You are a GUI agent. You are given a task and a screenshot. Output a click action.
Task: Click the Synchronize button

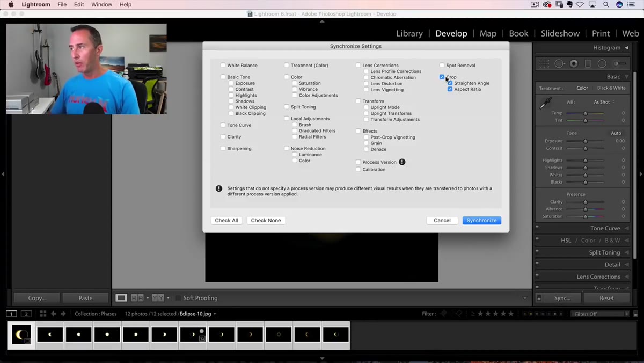481,220
